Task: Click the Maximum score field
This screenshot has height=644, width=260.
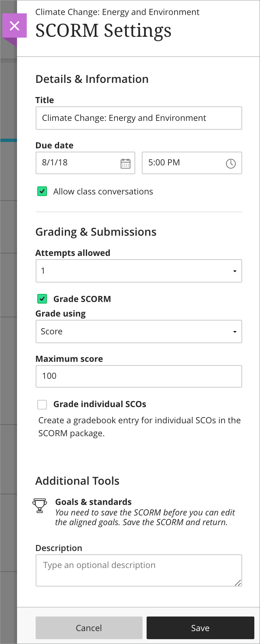Action: click(139, 376)
